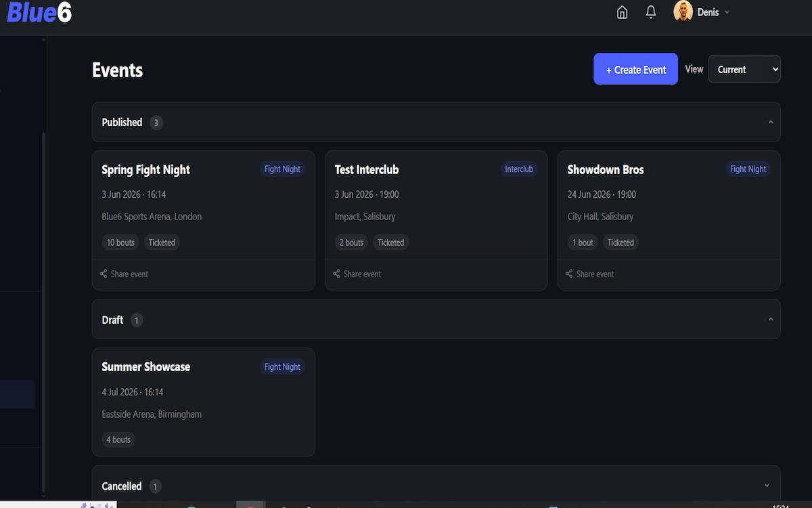Viewport: 812px width, 508px height.
Task: Click Fight Night tag on Summer Showcase
Action: 282,366
